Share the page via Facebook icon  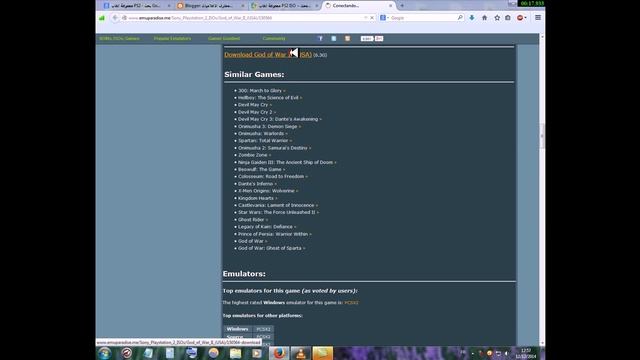point(320,38)
